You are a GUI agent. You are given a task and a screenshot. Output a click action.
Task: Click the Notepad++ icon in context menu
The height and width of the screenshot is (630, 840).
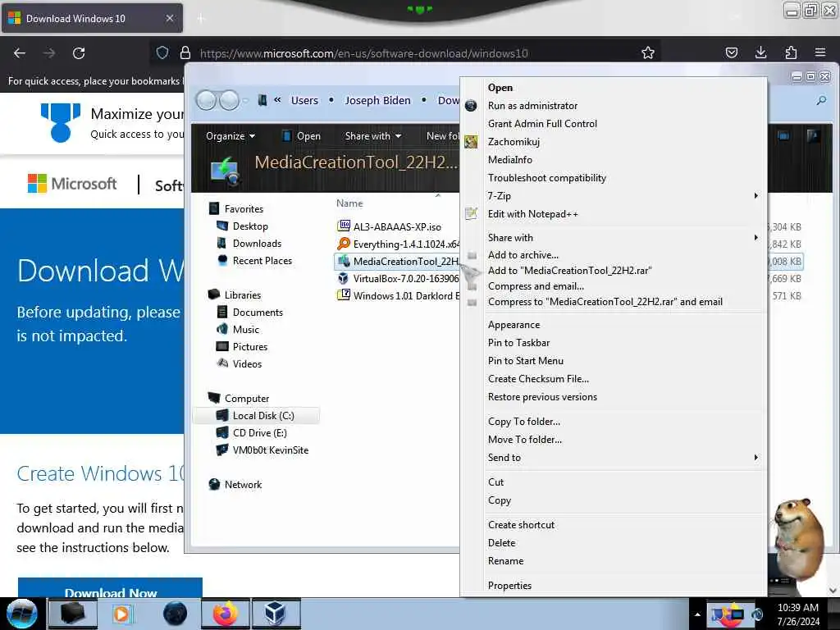click(471, 214)
